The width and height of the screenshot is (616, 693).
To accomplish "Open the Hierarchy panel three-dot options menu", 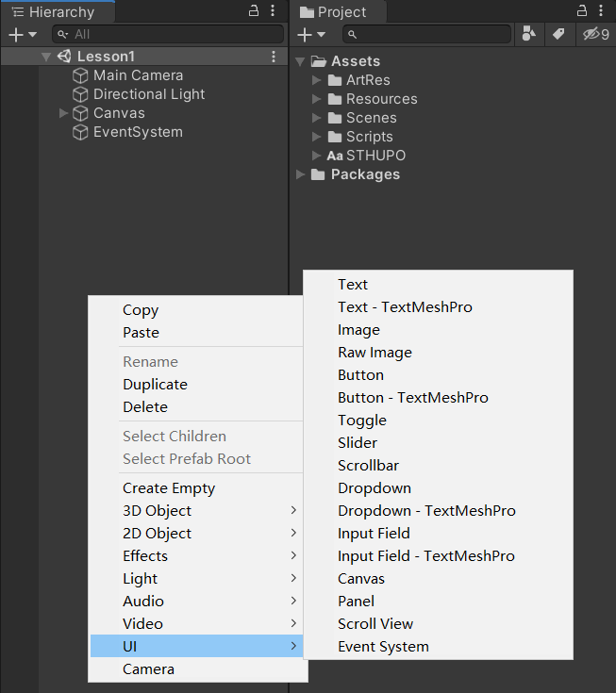I will tap(273, 10).
